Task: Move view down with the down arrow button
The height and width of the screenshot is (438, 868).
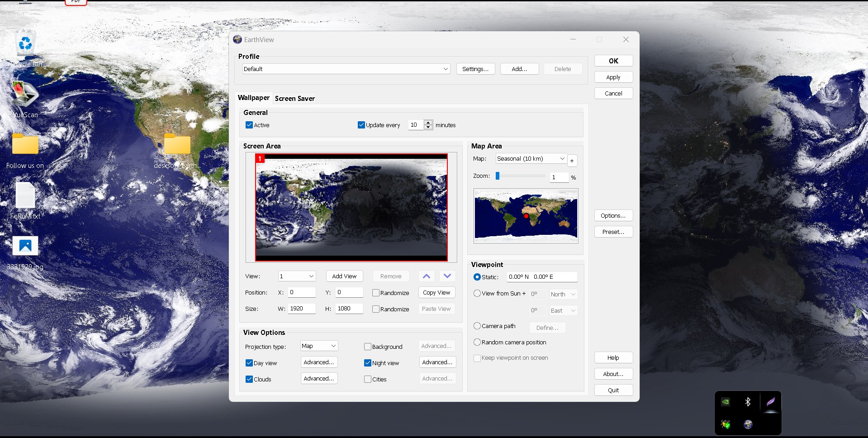Action: tap(447, 276)
